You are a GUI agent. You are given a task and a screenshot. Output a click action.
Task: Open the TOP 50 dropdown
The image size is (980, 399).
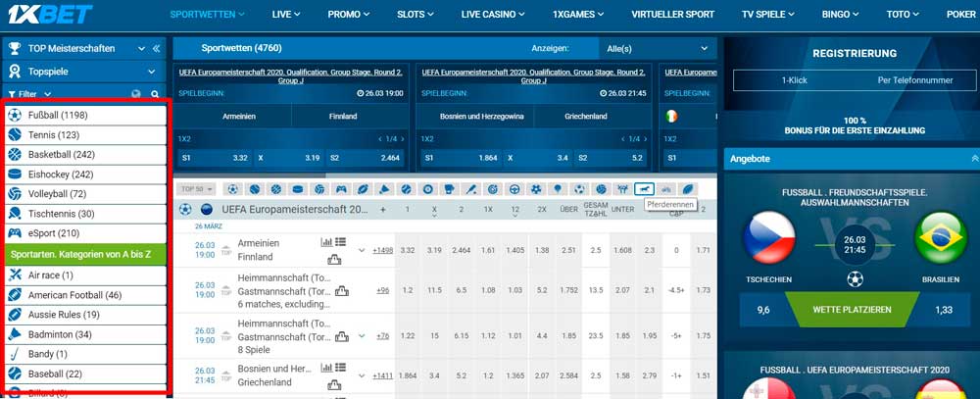(x=197, y=189)
